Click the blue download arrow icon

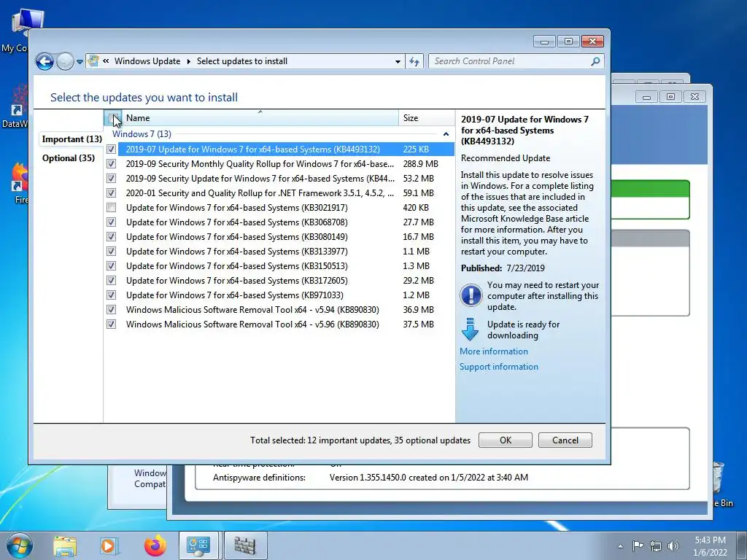471,329
